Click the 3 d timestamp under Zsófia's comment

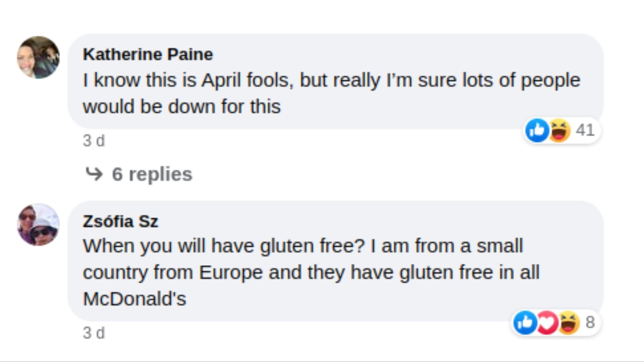94,333
